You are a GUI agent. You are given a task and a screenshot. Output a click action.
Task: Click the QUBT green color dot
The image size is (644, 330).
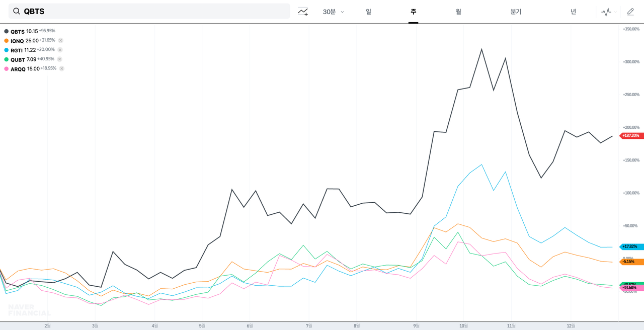point(6,59)
